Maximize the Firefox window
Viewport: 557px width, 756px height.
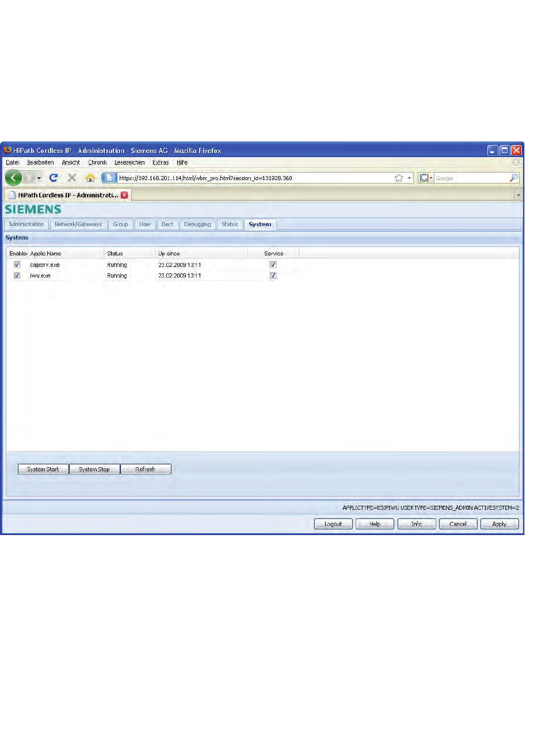(505, 150)
